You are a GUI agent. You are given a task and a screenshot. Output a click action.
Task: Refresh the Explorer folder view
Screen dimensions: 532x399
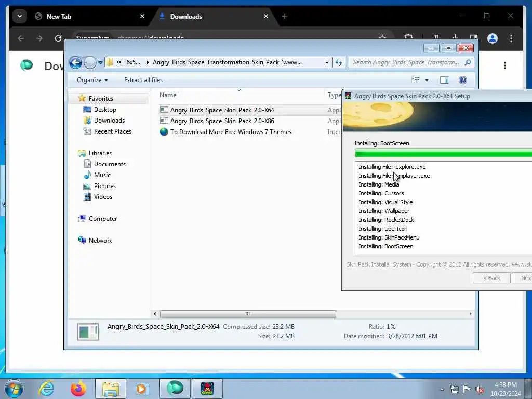(339, 62)
